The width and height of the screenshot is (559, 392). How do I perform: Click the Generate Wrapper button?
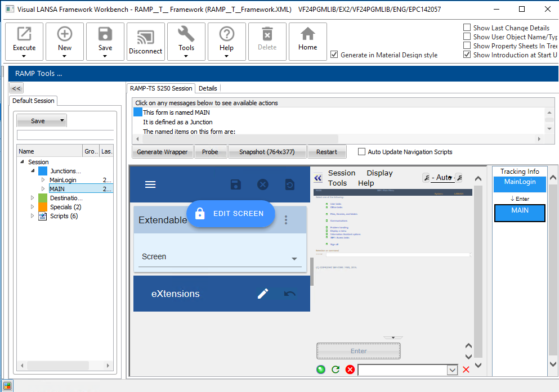[163, 152]
